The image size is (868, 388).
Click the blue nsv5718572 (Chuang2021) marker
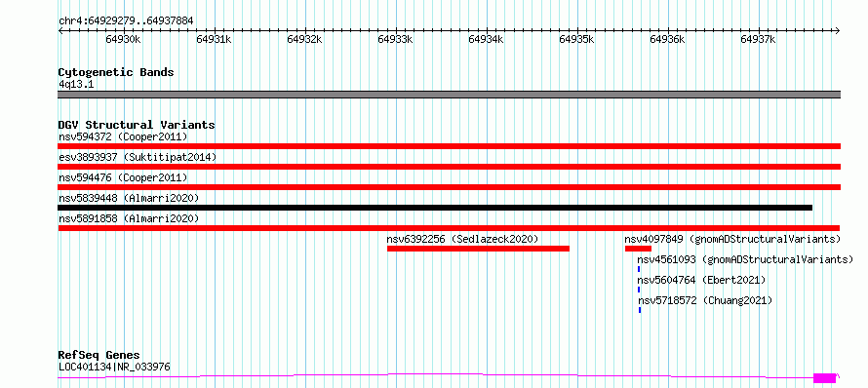tap(640, 310)
